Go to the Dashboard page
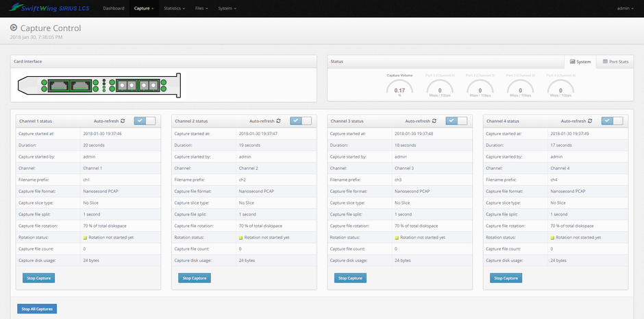Image resolution: width=644 pixels, height=319 pixels. click(x=114, y=8)
